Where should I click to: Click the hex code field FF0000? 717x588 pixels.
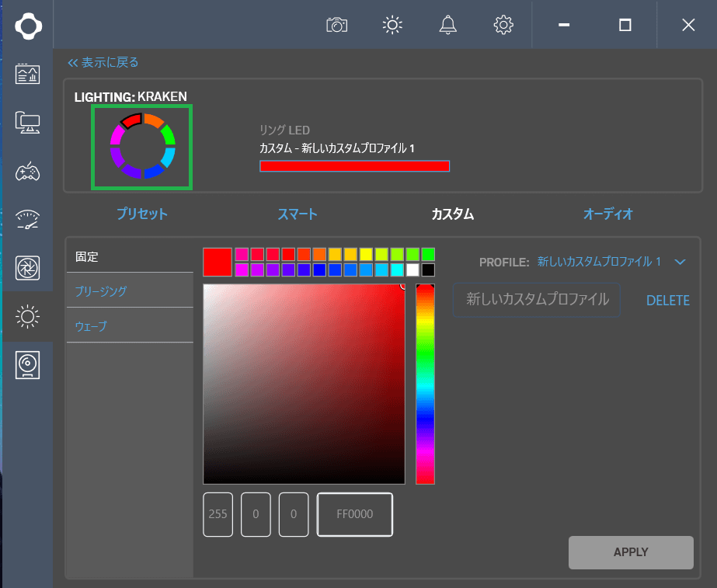coord(354,514)
